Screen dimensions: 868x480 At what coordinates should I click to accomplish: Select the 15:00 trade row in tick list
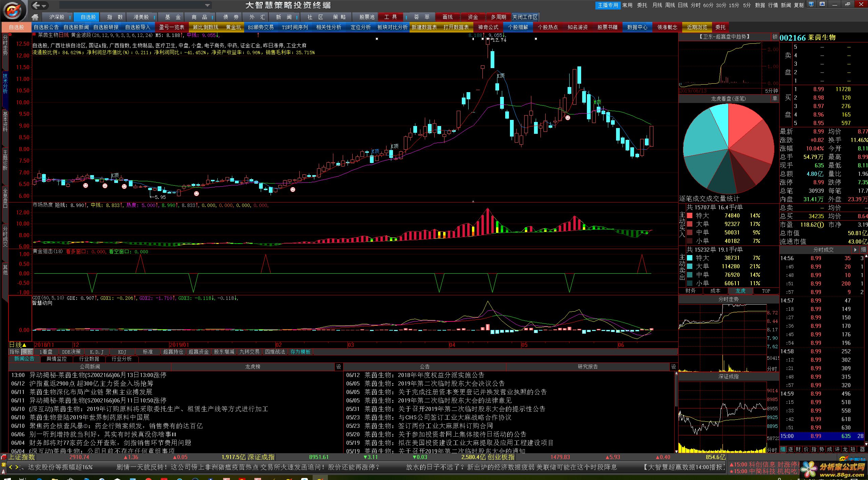(822, 436)
